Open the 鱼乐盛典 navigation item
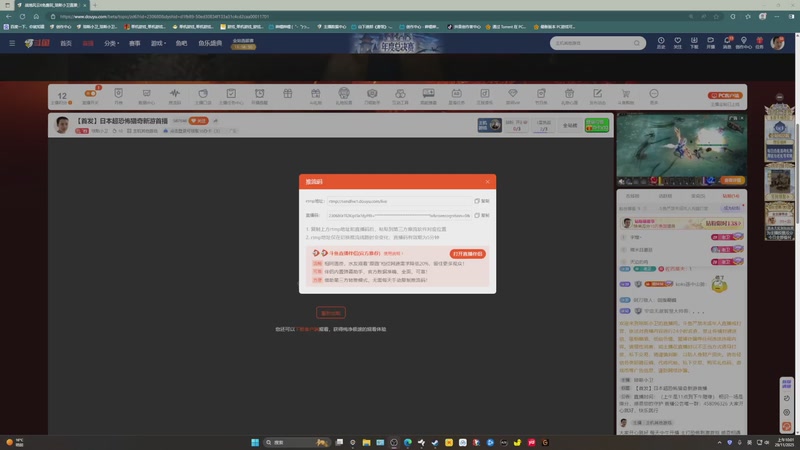Screen dimensions: 800x450 tap(210, 43)
